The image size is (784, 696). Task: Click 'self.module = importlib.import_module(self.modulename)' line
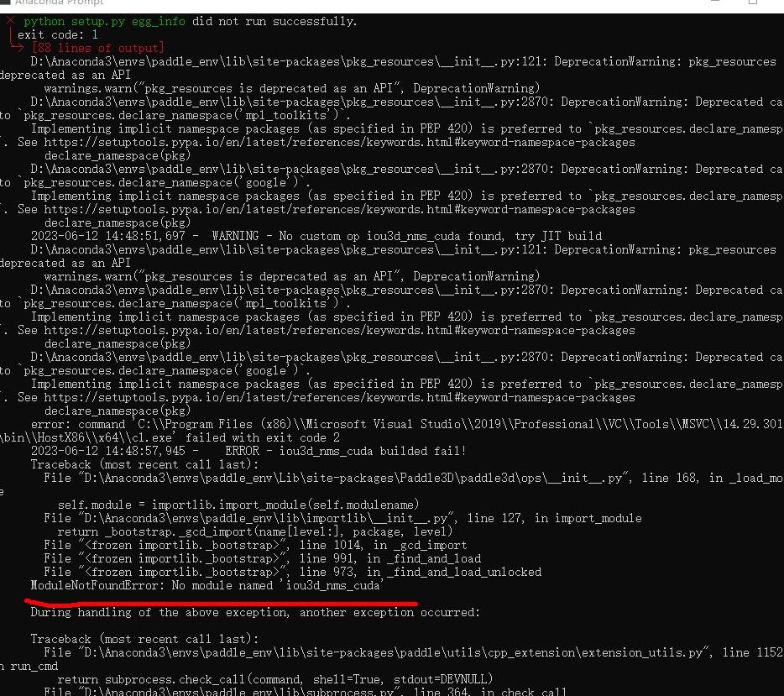coord(238,505)
